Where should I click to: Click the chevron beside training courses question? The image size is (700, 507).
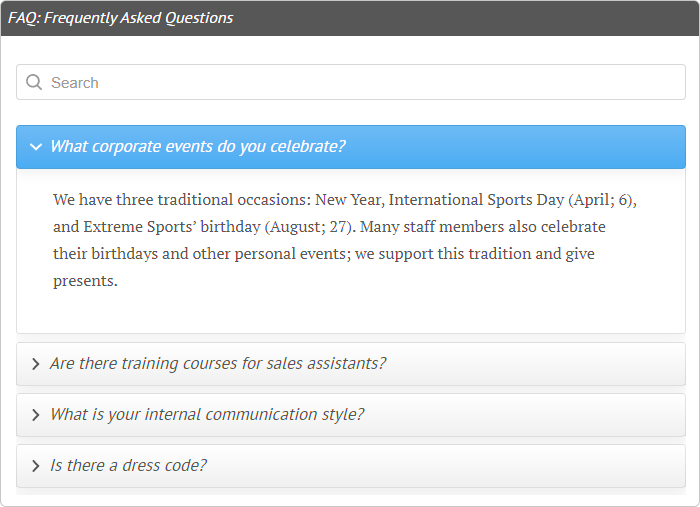point(36,364)
